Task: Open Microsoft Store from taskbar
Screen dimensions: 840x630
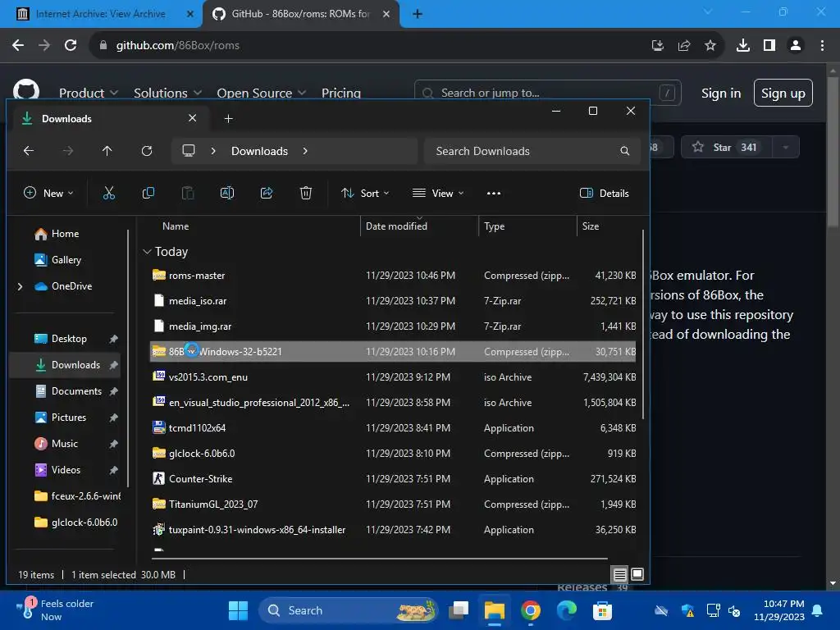Action: pyautogui.click(x=602, y=610)
